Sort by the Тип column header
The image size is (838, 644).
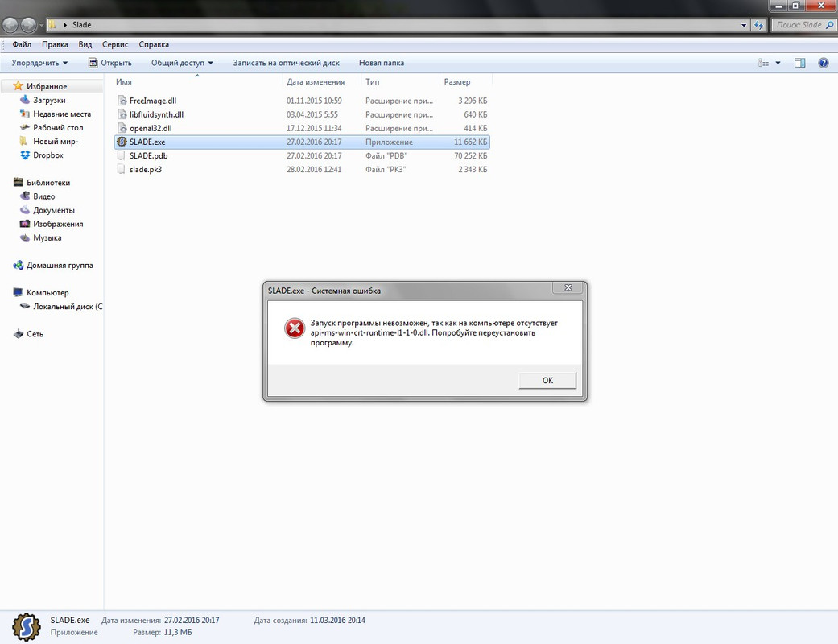point(400,82)
